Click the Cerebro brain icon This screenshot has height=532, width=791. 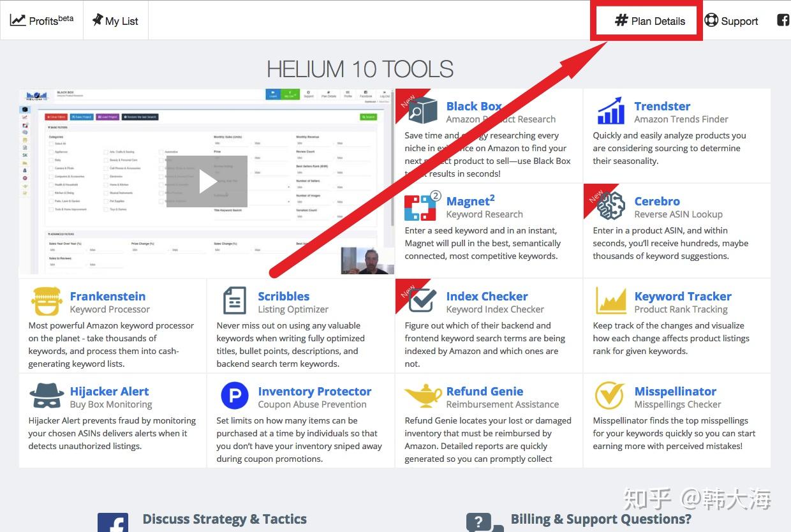point(610,207)
